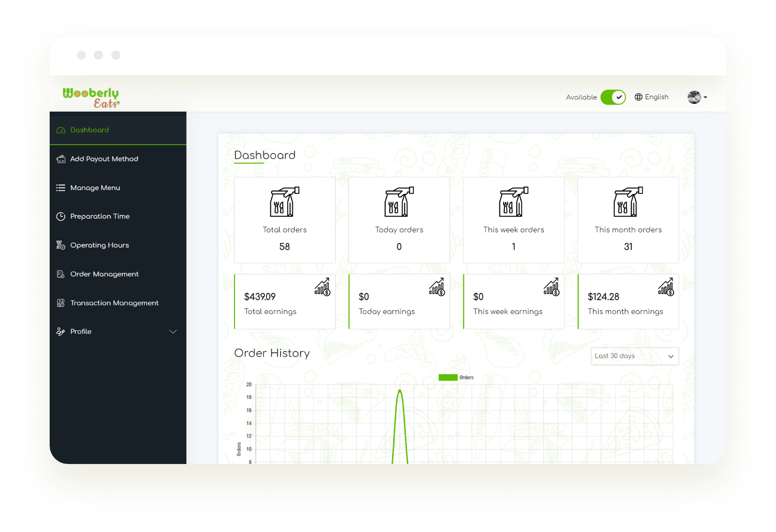Open Add Payout Method page
Screen dimensions: 776x532
click(x=118, y=159)
